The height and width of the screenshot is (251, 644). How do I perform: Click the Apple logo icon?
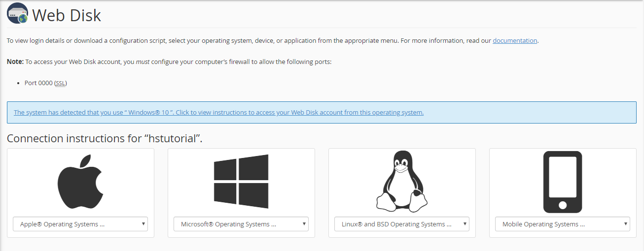point(80,182)
